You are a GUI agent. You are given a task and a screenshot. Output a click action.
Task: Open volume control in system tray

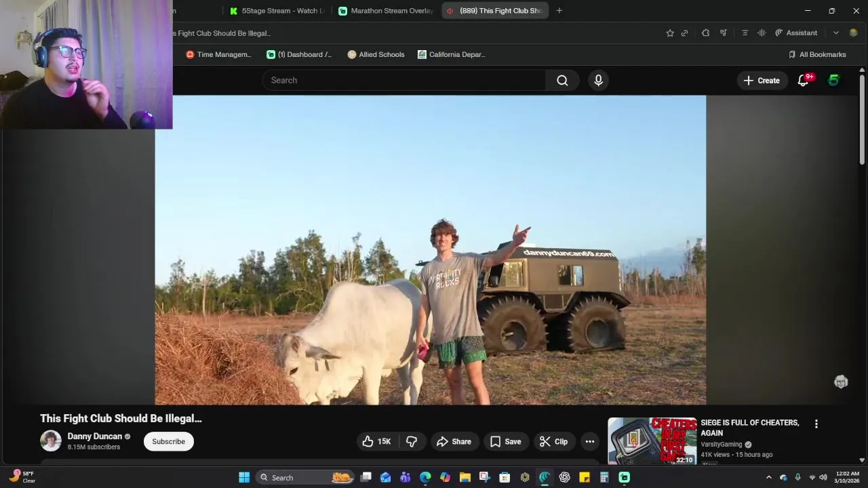(x=823, y=477)
